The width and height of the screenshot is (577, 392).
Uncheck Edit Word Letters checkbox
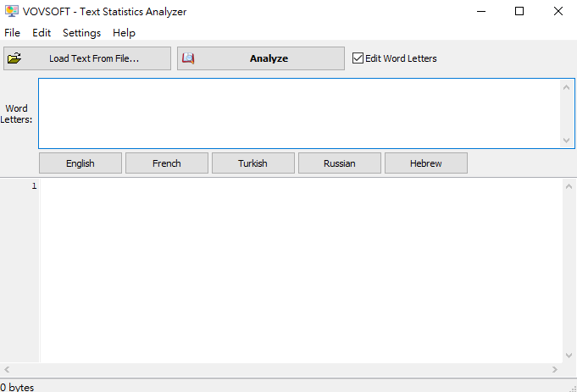[358, 58]
